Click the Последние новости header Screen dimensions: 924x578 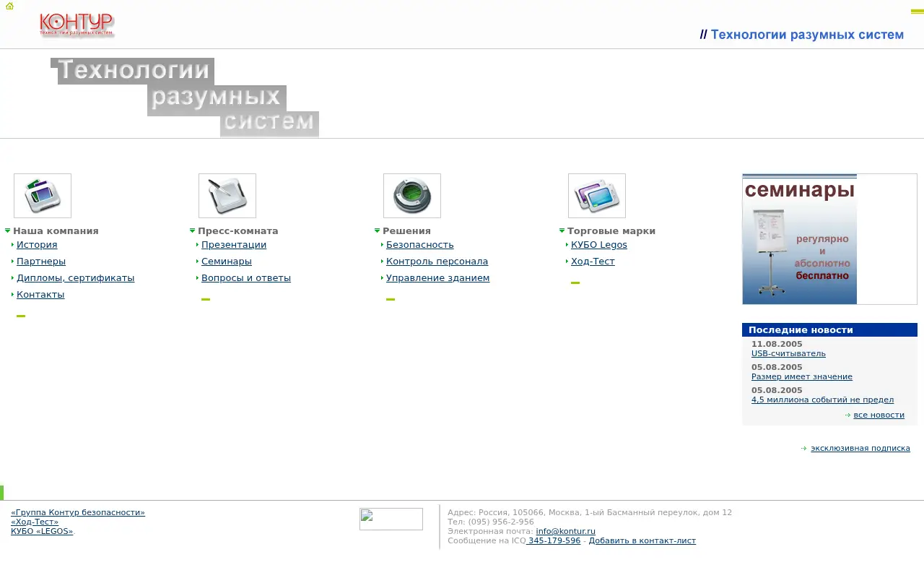[x=829, y=330]
